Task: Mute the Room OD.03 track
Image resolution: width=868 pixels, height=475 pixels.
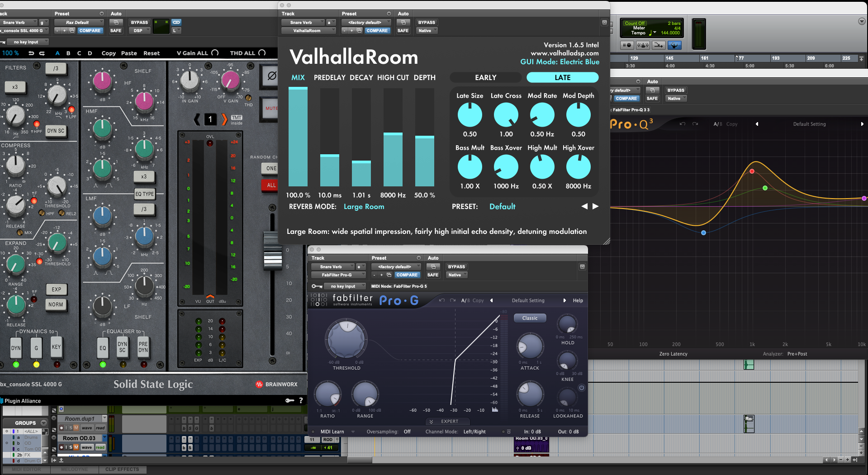Action: [x=76, y=447]
